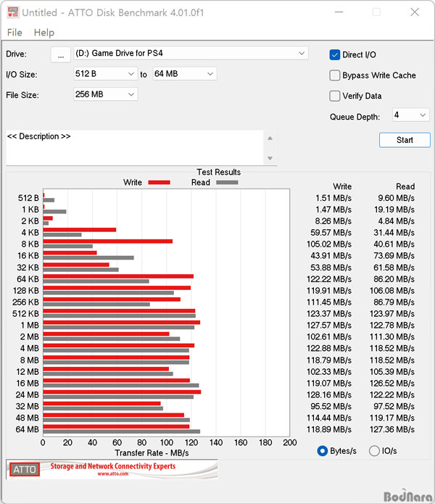435x504 pixels.
Task: Select the IO/s radio button
Action: pos(374,451)
